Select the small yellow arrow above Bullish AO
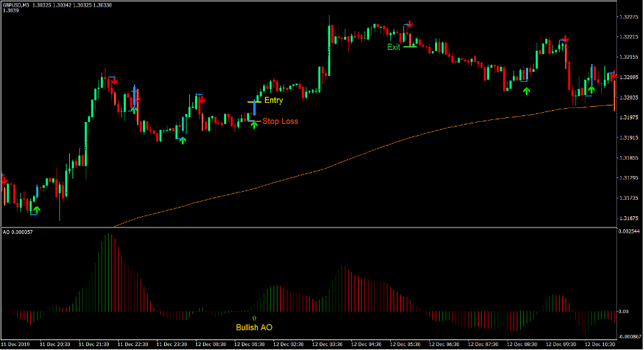 point(254,318)
